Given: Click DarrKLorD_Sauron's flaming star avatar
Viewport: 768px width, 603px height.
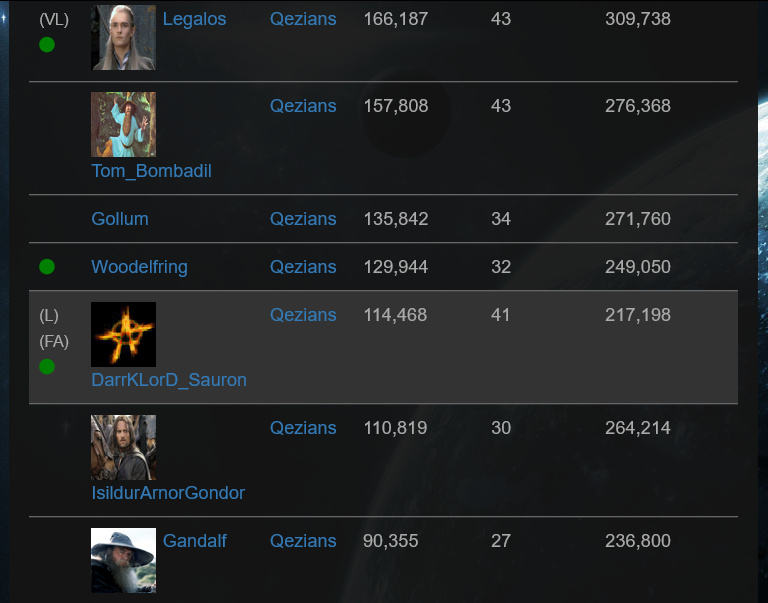Looking at the screenshot, I should (x=123, y=334).
